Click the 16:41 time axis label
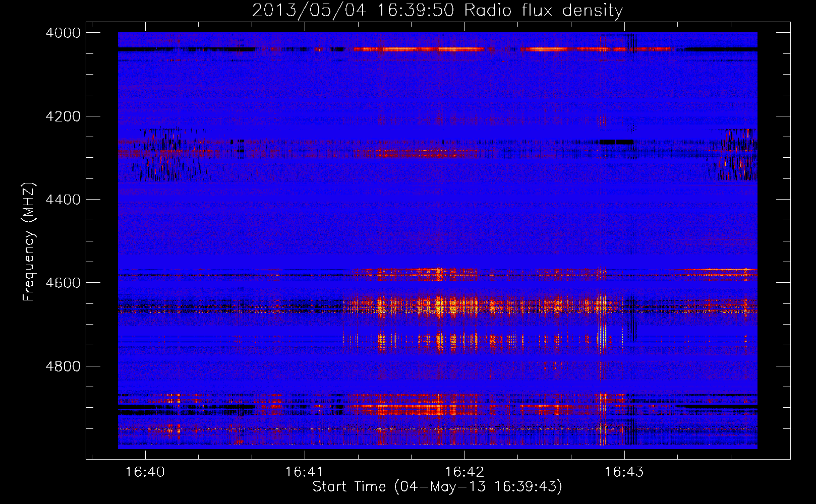 coord(304,472)
